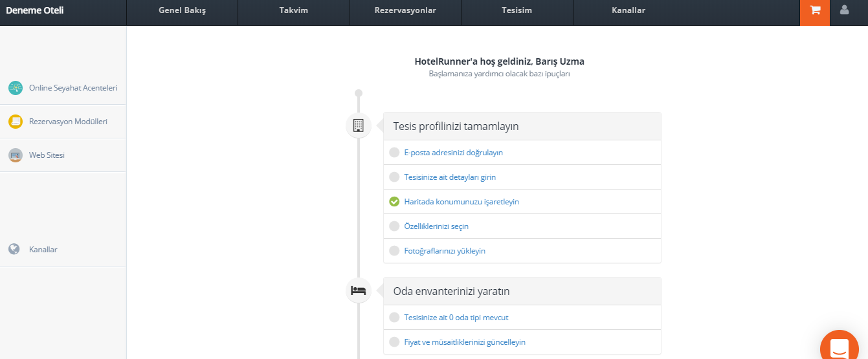Viewport: 868px width, 359px height.
Task: Click the bed icon on timeline
Action: tap(359, 290)
